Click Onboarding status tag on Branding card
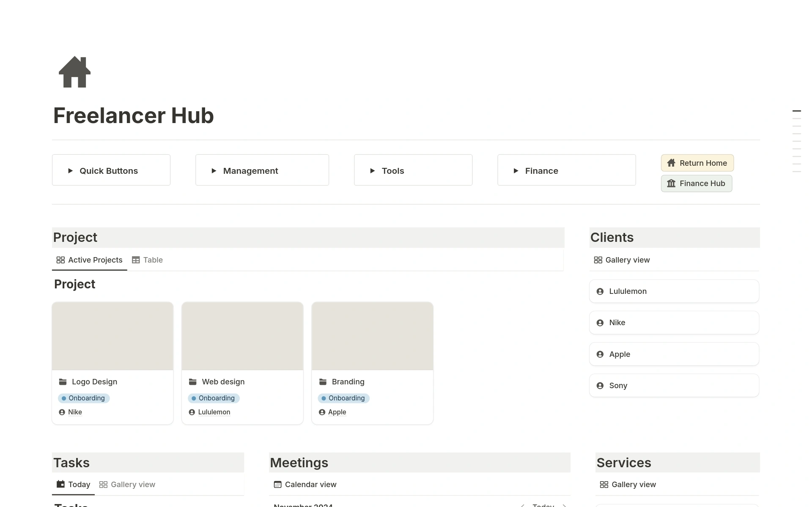Image resolution: width=812 pixels, height=507 pixels. pyautogui.click(x=344, y=398)
